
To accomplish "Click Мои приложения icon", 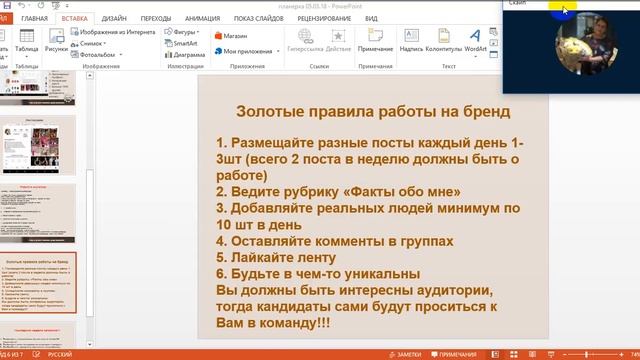I will point(218,51).
